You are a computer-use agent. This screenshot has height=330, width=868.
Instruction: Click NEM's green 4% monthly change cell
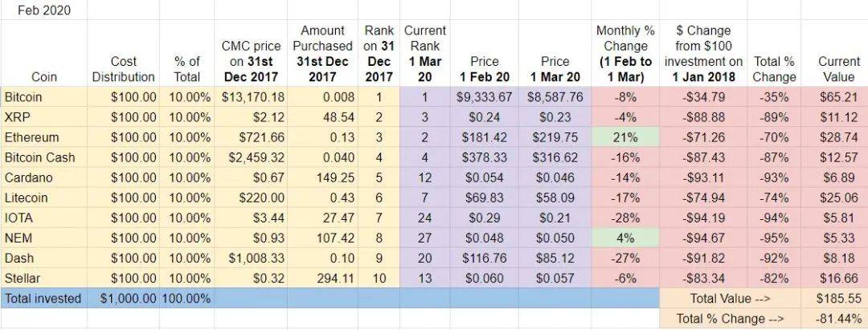(625, 238)
